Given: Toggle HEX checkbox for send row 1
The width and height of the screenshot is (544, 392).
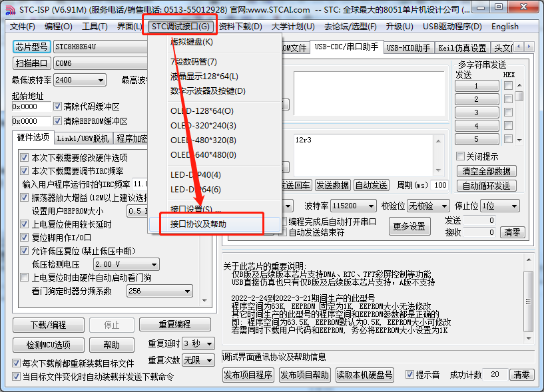Looking at the screenshot, I should [x=508, y=85].
